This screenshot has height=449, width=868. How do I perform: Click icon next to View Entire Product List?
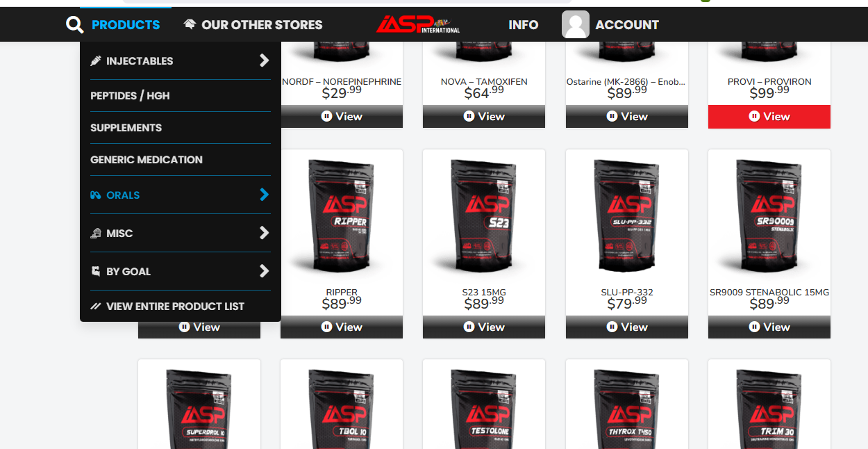click(96, 307)
